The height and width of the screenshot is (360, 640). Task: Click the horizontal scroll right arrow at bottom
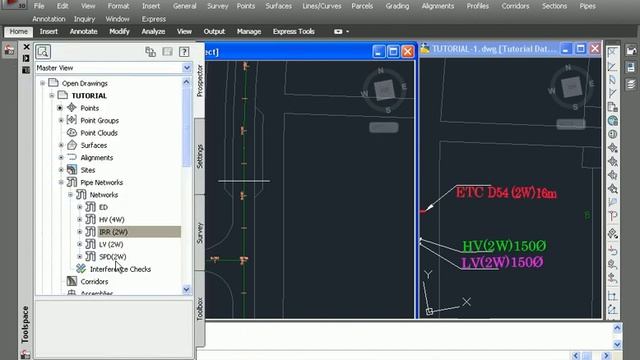[606, 356]
